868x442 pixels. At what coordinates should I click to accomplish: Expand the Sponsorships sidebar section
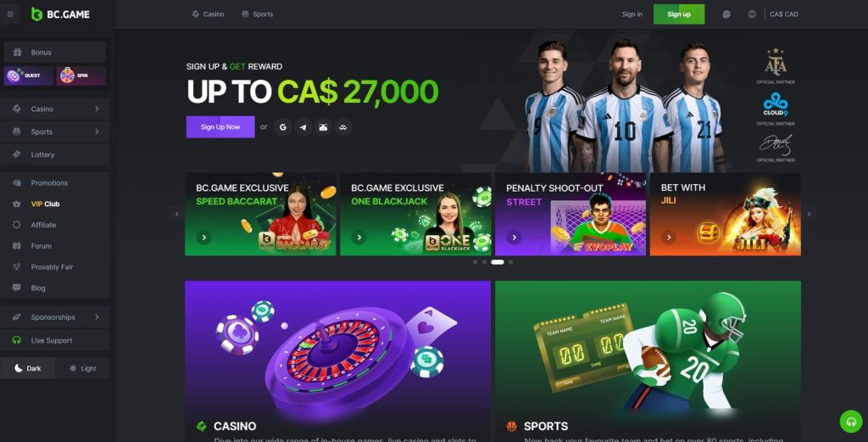coord(55,317)
